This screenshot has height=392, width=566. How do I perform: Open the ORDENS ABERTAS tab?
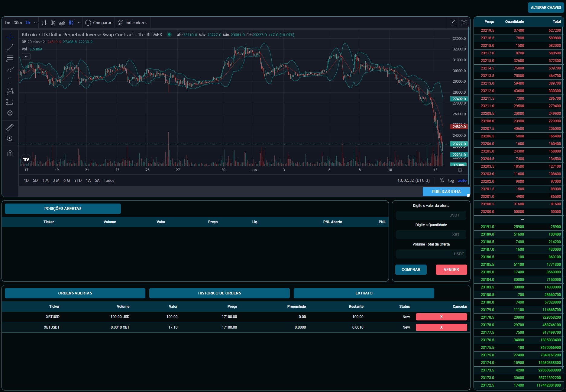point(75,293)
